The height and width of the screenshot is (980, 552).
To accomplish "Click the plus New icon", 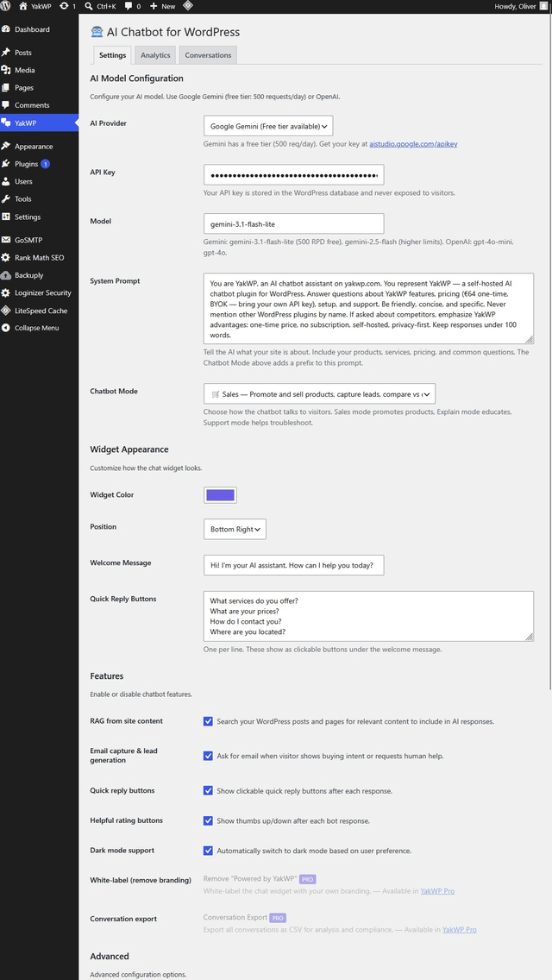I will [154, 6].
